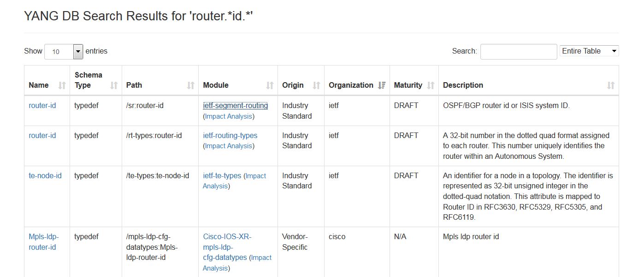This screenshot has width=644, height=277.
Task: Click the Path column sort icon
Action: (191, 85)
